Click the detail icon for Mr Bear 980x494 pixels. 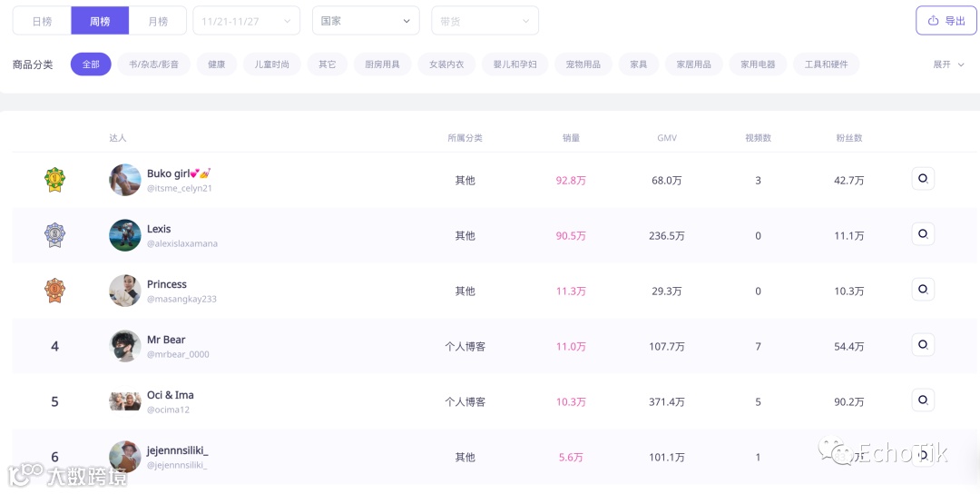click(x=923, y=345)
